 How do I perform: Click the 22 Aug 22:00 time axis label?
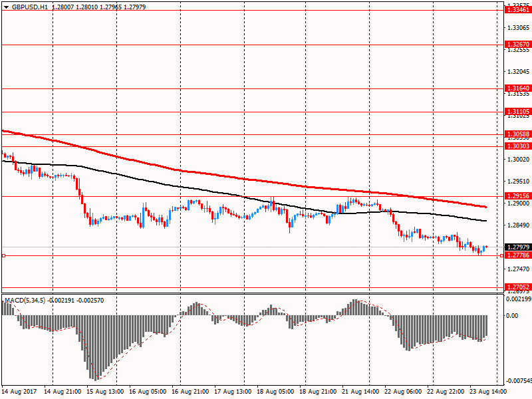click(446, 392)
